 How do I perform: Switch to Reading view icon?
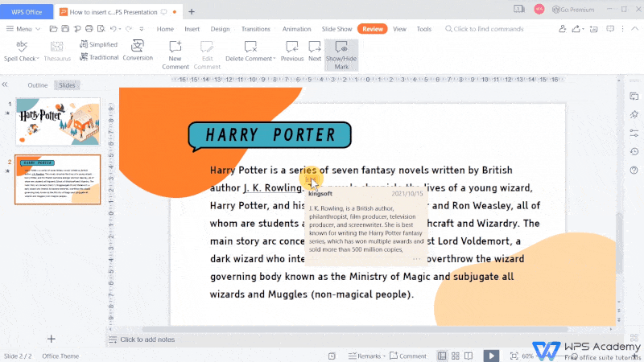[469, 356]
